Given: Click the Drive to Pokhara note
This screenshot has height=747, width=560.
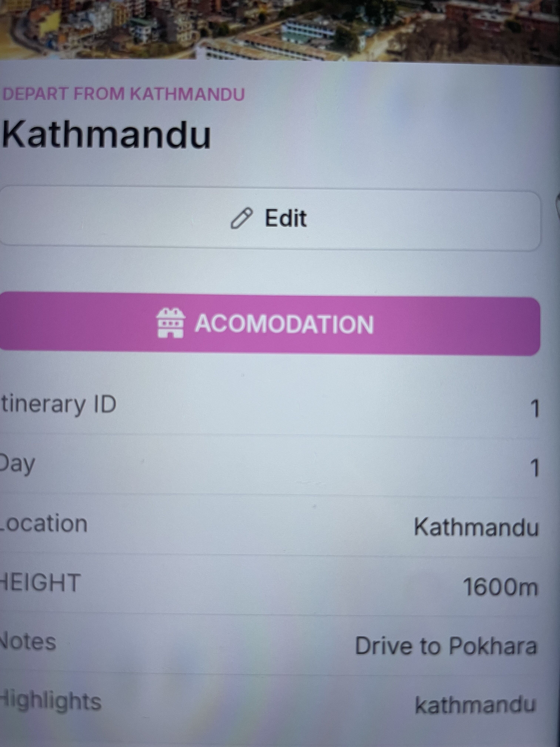Looking at the screenshot, I should 446,646.
